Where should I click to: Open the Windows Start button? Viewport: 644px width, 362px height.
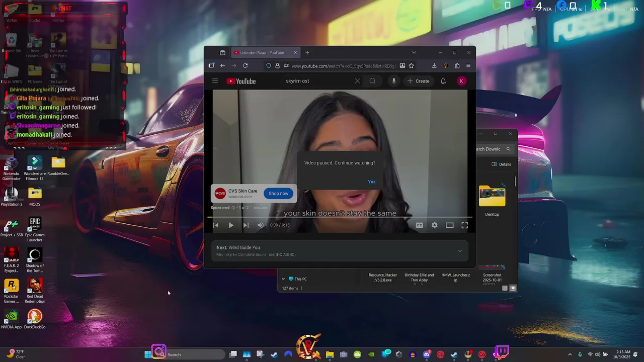click(x=148, y=354)
